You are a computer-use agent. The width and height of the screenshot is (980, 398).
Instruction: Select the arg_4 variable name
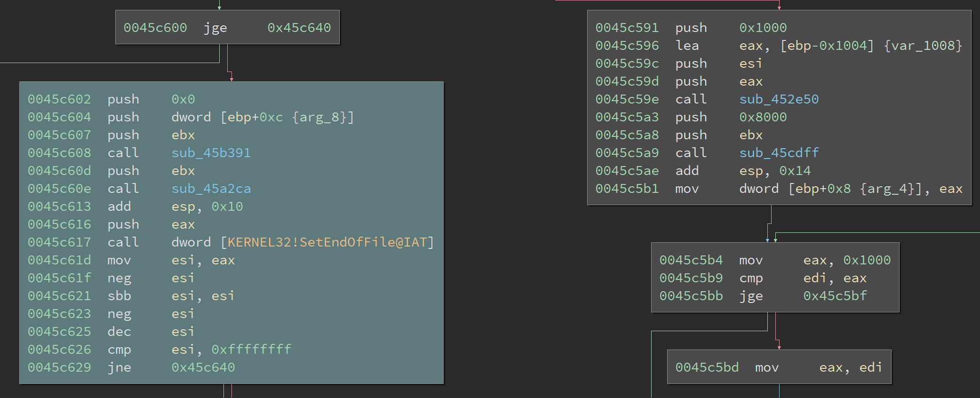887,189
